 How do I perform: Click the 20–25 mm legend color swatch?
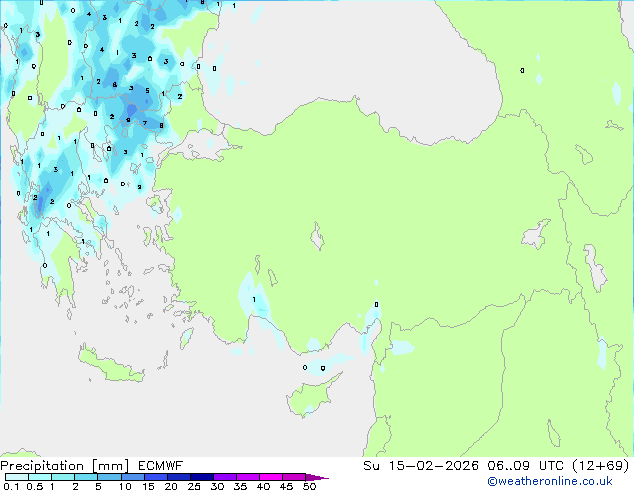click(178, 477)
